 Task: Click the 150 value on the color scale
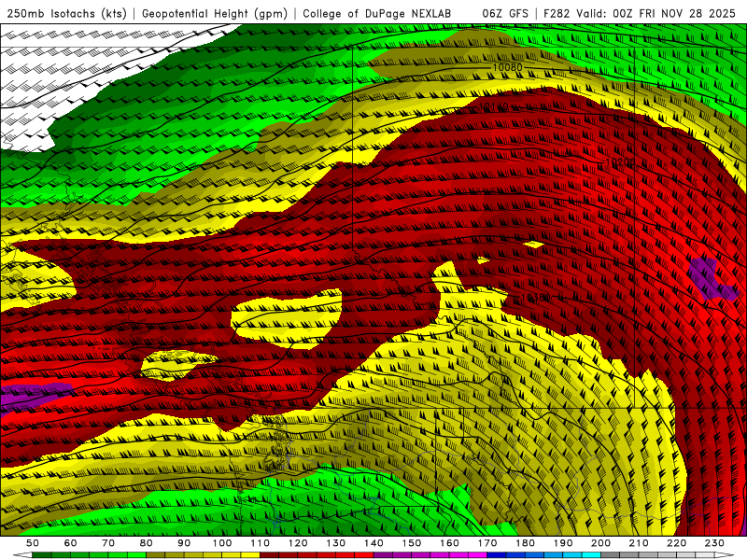click(x=412, y=543)
